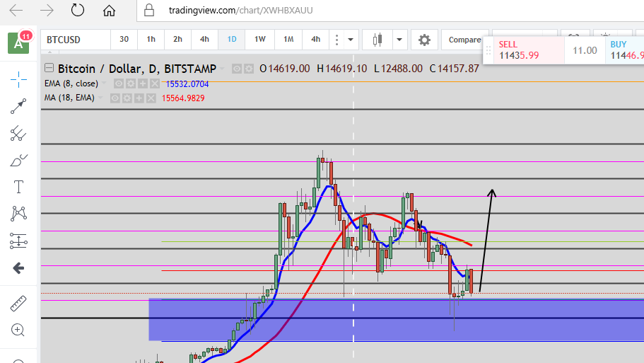Switch to the 30 minute interval
Screen dimensions: 644x363
point(124,40)
